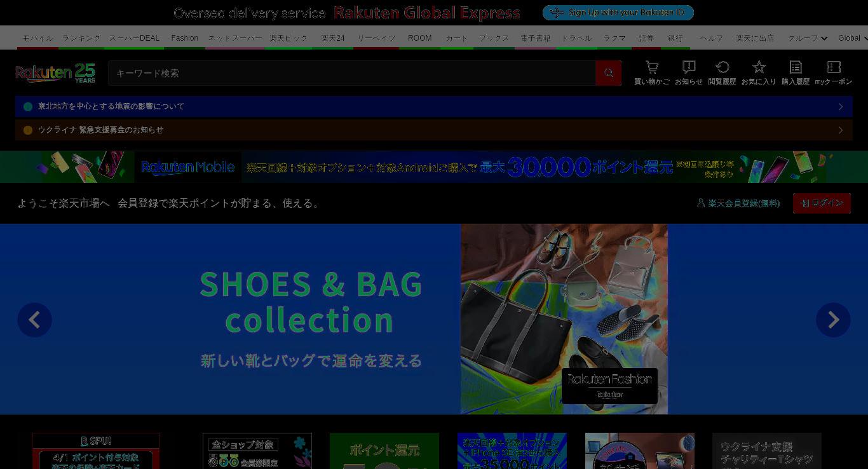Open the 楽天24 nav item
Screen dimensions: 868x469
(333, 38)
